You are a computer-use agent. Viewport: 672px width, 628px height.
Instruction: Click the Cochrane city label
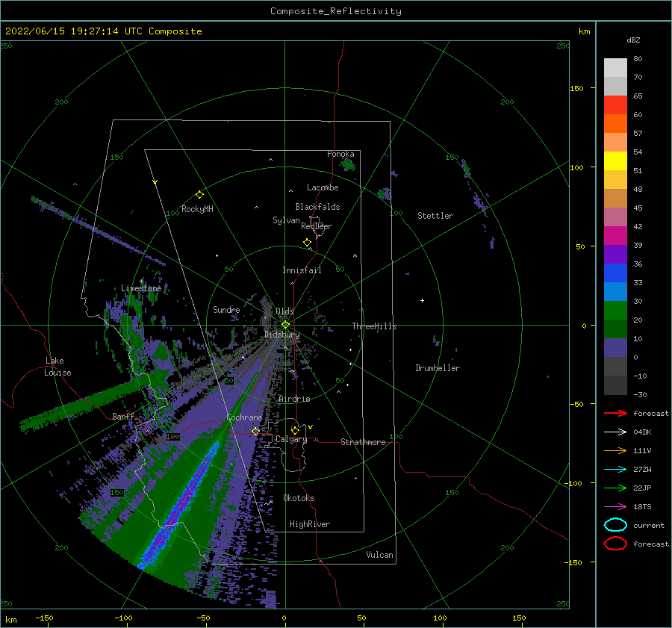pyautogui.click(x=244, y=417)
